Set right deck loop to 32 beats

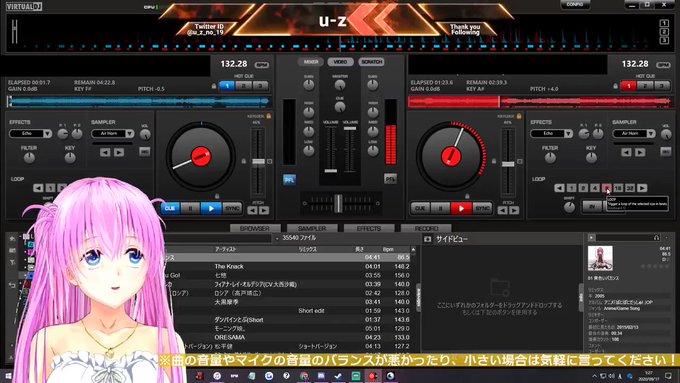(630, 188)
